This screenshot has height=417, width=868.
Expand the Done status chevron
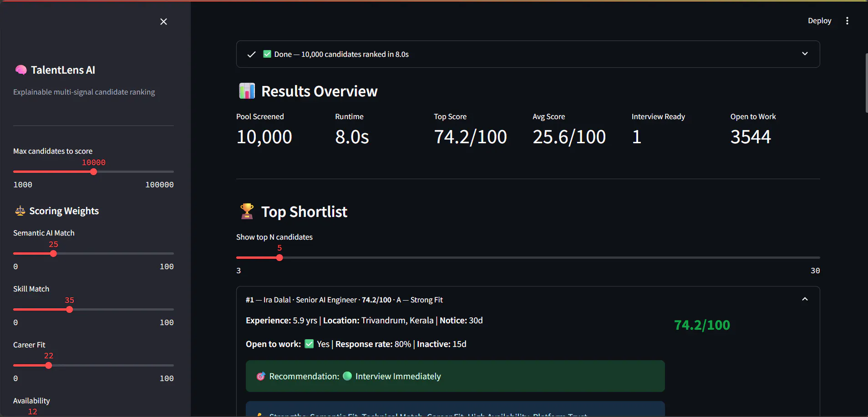(805, 54)
